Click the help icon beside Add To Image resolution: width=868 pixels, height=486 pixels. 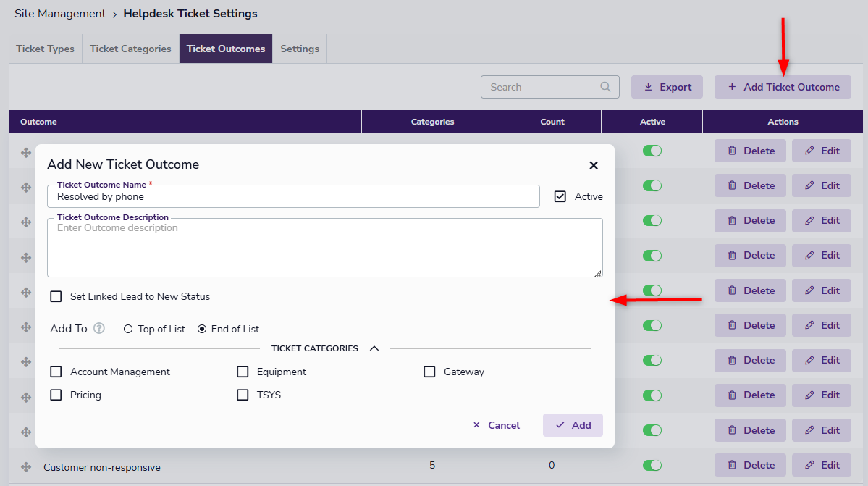(99, 329)
